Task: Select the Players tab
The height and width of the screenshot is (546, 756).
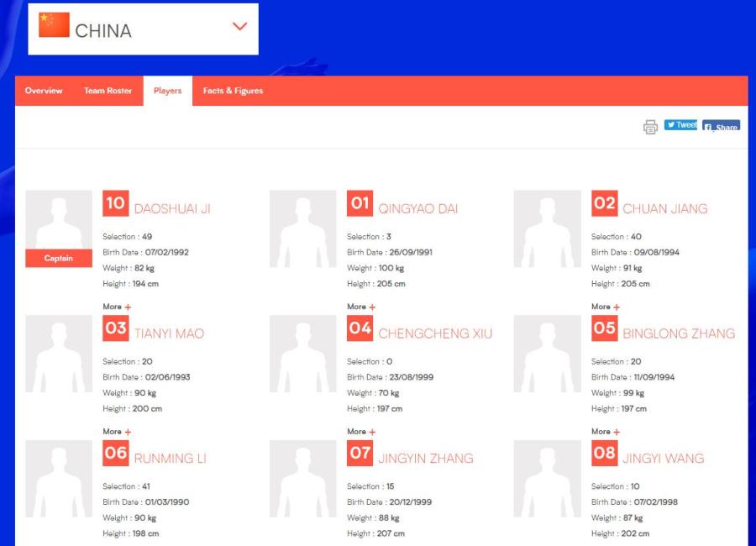Action: [x=167, y=91]
